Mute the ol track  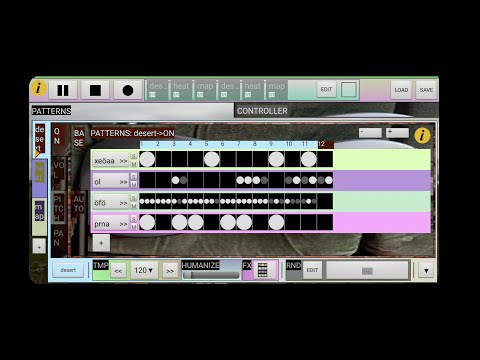[133, 185]
